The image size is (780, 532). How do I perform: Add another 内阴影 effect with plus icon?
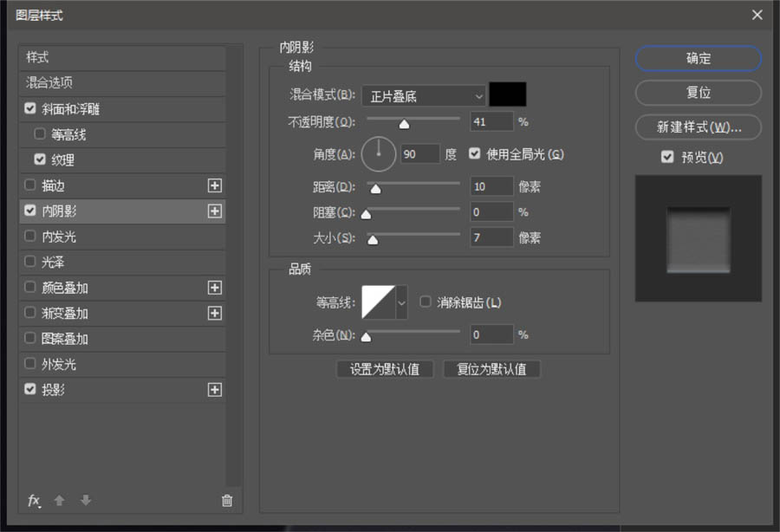(x=214, y=211)
